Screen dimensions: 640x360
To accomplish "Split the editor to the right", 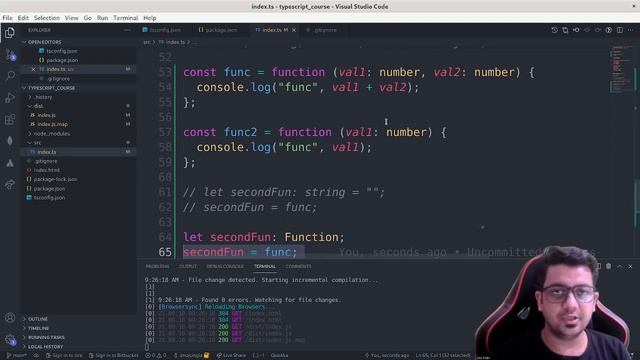I will 620,30.
